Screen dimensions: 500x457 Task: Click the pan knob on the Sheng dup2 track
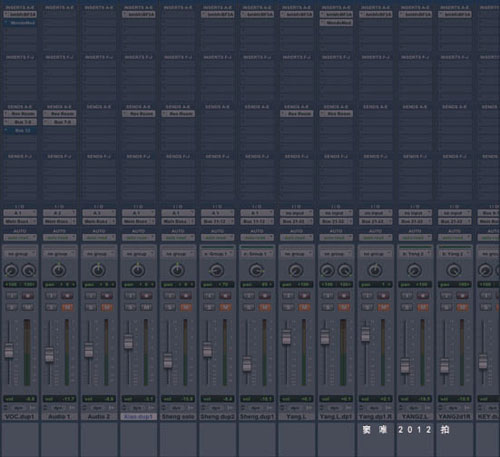point(217,270)
